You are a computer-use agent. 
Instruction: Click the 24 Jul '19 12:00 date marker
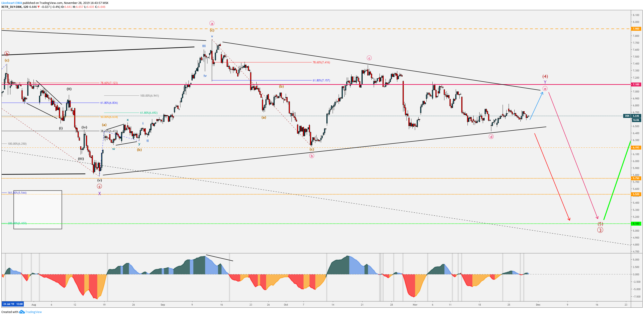[13, 304]
